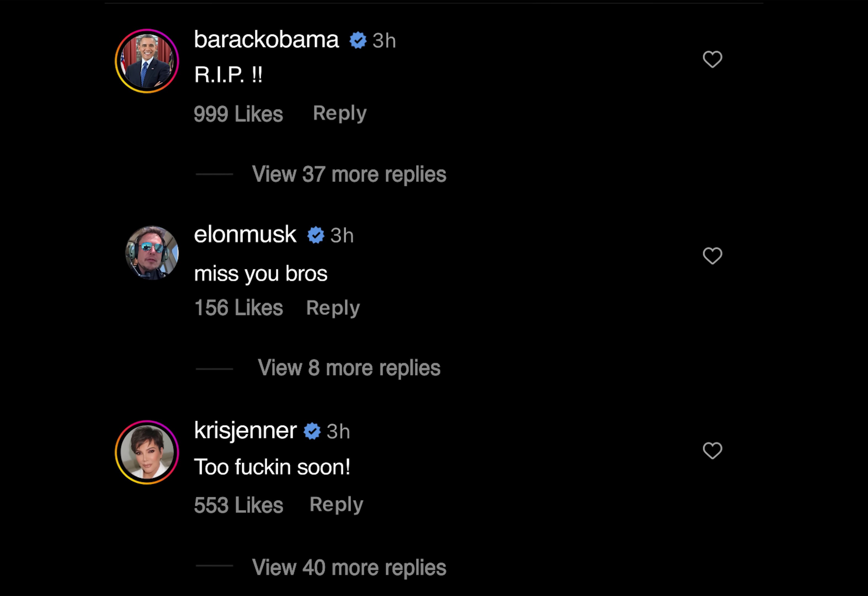
Task: Open elonmusk's profile picture
Action: coord(152,253)
